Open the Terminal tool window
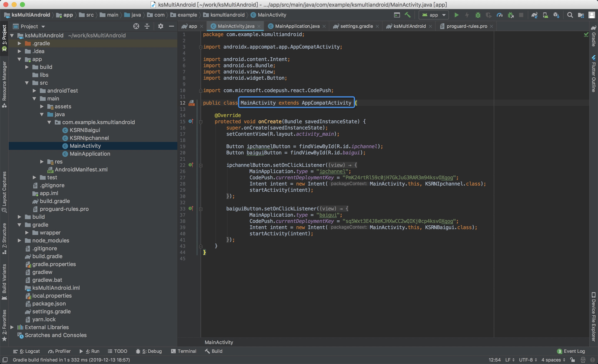598x364 pixels. pos(184,351)
